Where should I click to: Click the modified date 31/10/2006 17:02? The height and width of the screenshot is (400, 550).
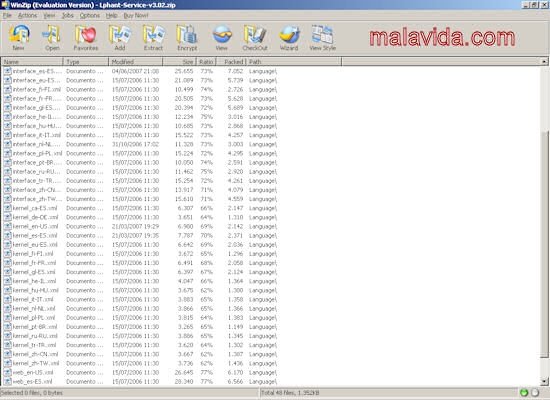click(x=135, y=144)
